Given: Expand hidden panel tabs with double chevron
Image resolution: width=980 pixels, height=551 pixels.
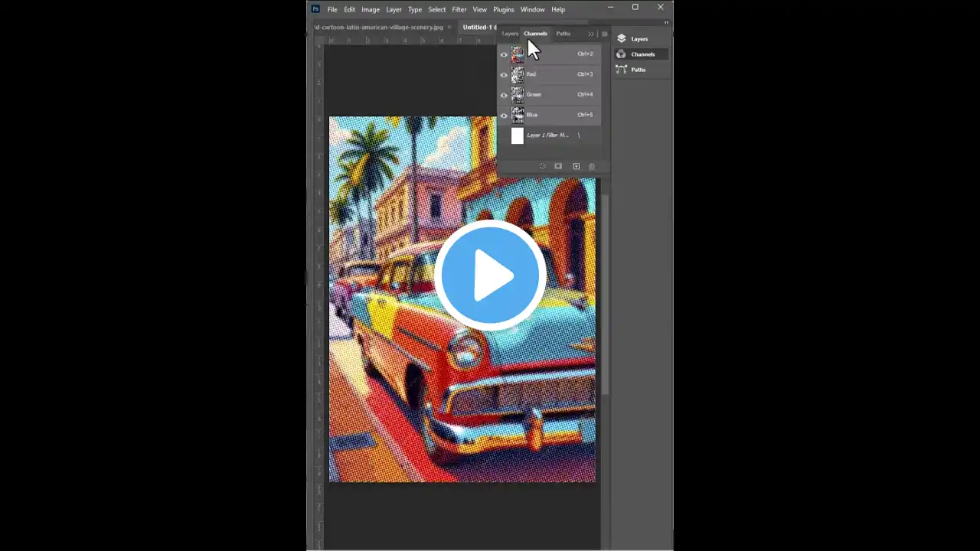Looking at the screenshot, I should pyautogui.click(x=591, y=34).
